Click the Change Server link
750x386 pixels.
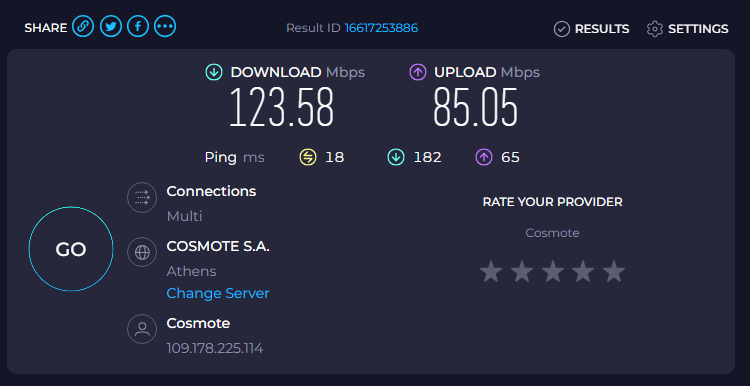pyautogui.click(x=218, y=293)
